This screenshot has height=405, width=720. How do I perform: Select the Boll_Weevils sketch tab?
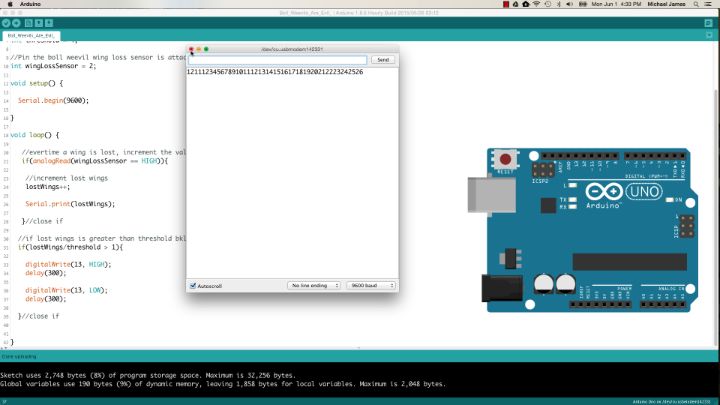pyautogui.click(x=31, y=35)
